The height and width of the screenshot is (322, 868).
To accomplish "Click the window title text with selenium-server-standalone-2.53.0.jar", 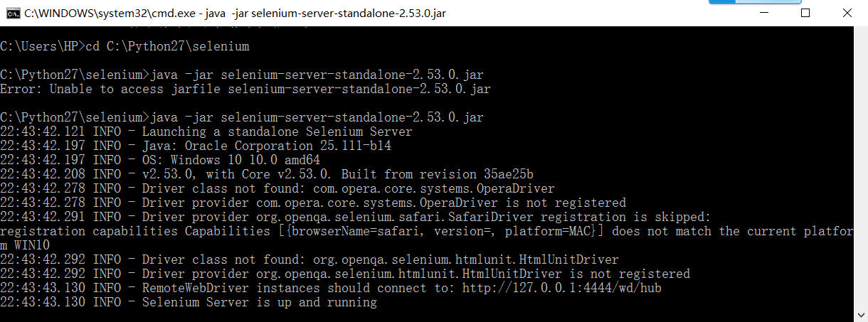I will 235,14.
